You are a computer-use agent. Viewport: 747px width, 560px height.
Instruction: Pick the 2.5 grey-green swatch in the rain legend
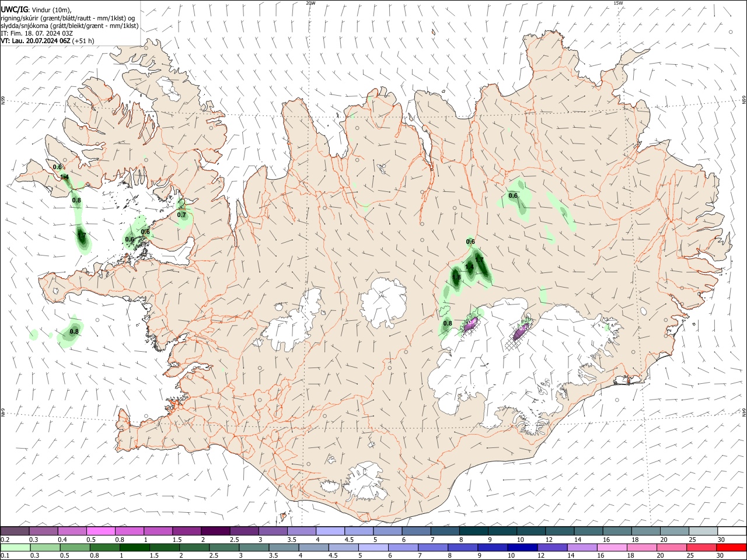click(224, 547)
